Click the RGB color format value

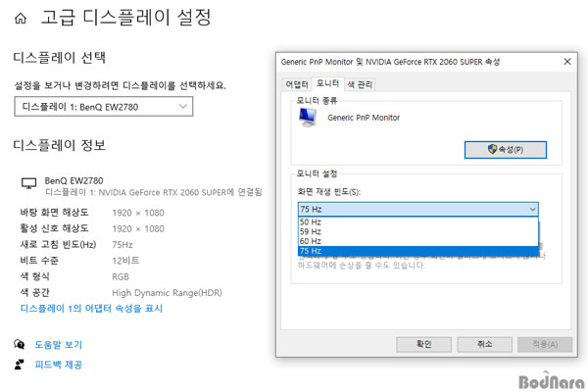click(x=121, y=276)
